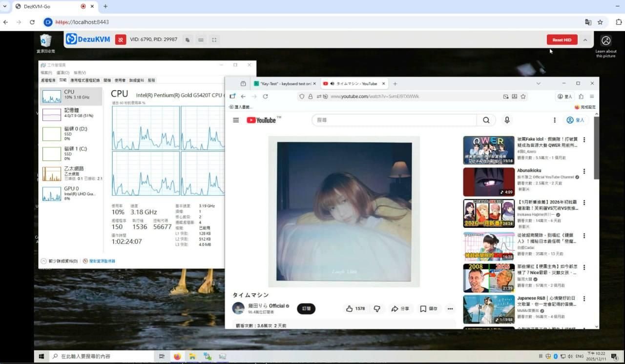625x364 pixels.
Task: Select the Key-Test keyboard test Firefox tab
Action: (285, 83)
